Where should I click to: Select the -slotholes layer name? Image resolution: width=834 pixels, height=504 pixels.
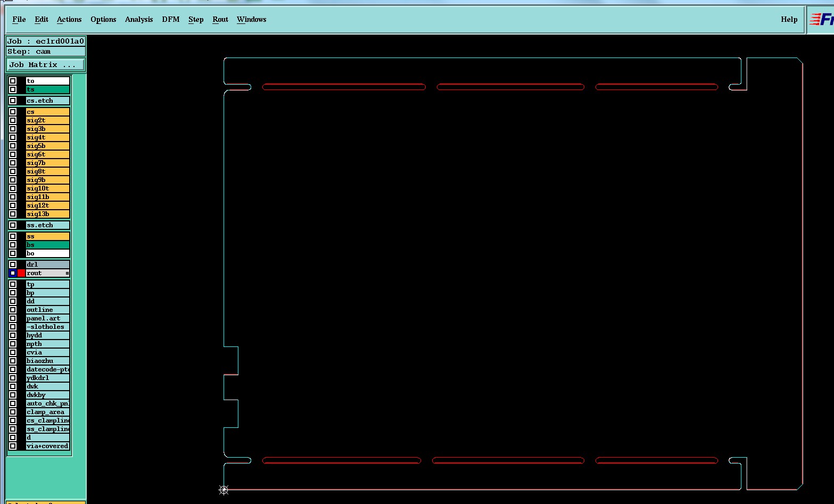coord(47,327)
